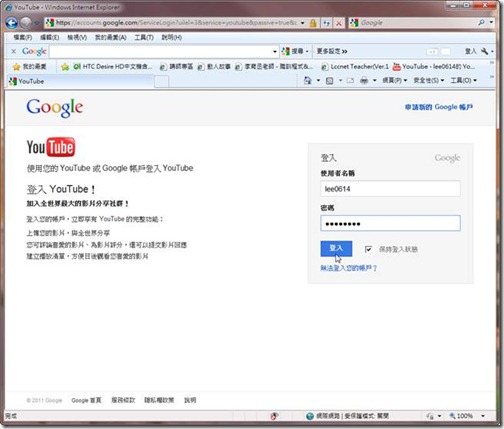
Task: Open the 我的最愛(A) Favorites menu
Action: click(111, 37)
